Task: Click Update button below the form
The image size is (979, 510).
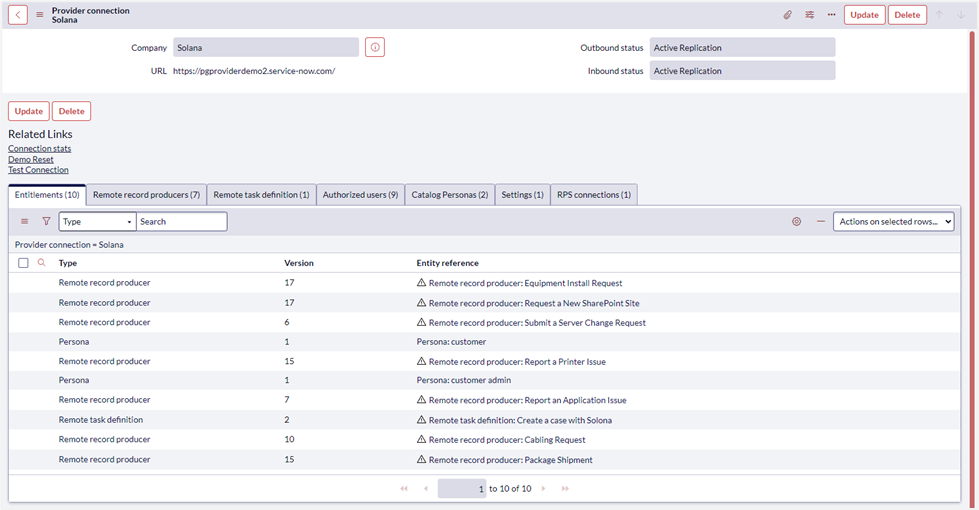Action: click(29, 111)
